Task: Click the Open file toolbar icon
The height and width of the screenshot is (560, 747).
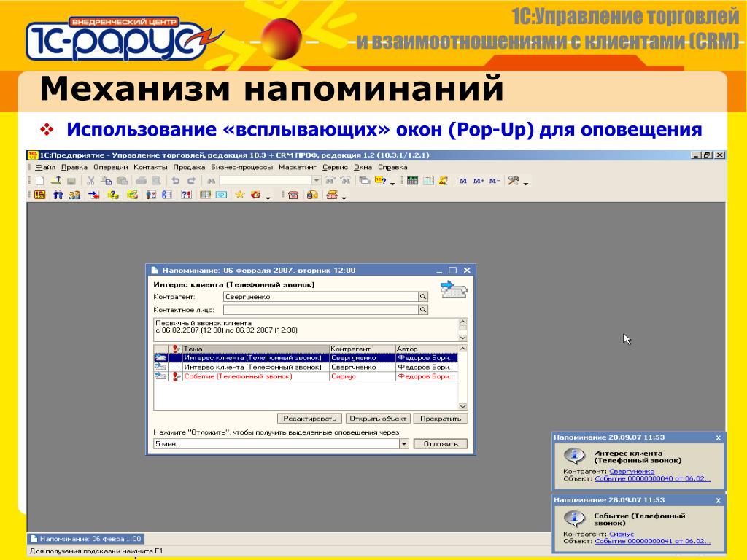Action: [x=56, y=181]
